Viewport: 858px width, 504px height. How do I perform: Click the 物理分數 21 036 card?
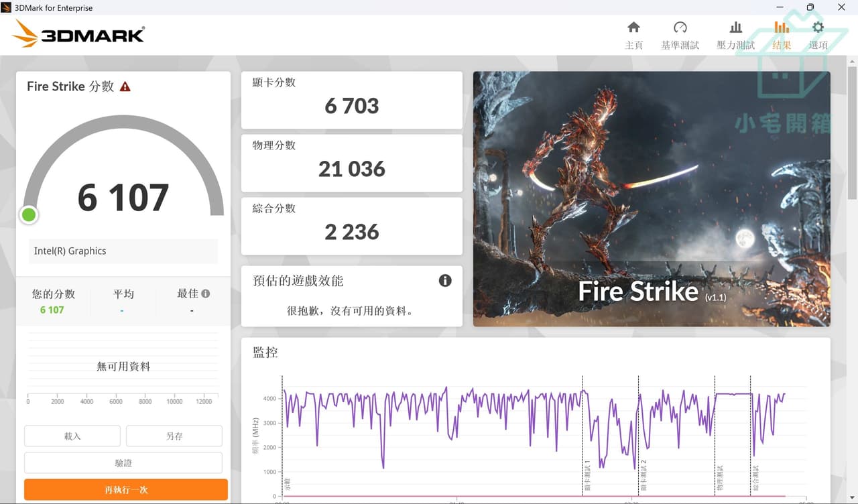[352, 163]
